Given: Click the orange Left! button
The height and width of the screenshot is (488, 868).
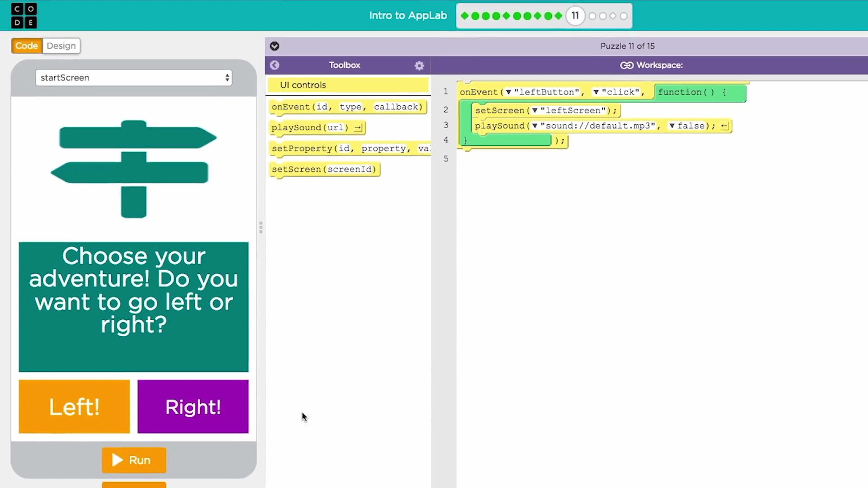Looking at the screenshot, I should point(74,407).
